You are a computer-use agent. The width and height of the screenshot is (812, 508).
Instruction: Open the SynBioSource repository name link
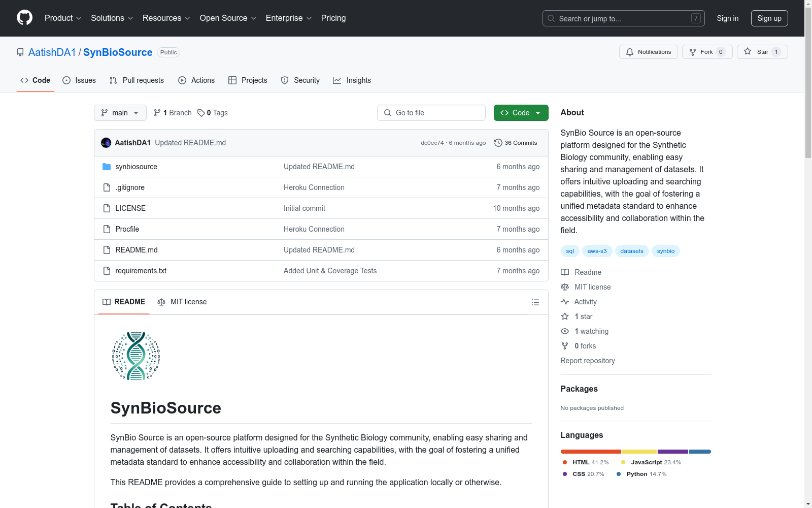point(118,52)
